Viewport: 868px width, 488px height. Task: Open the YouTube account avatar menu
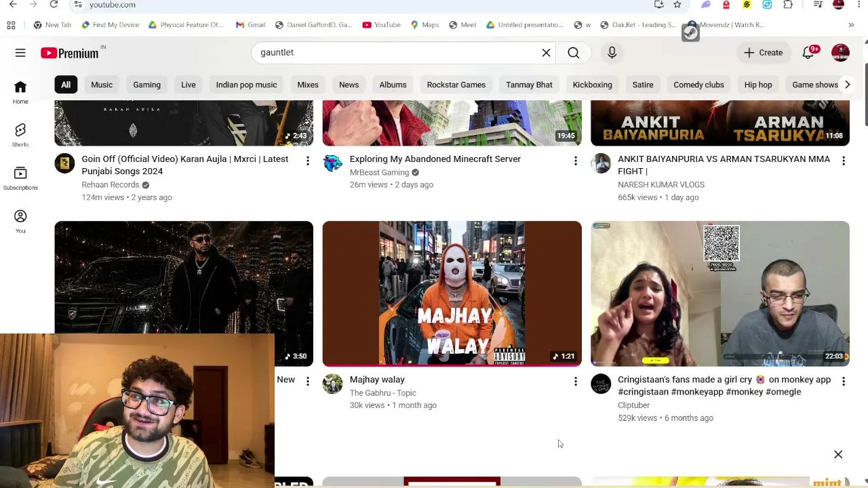click(x=840, y=52)
